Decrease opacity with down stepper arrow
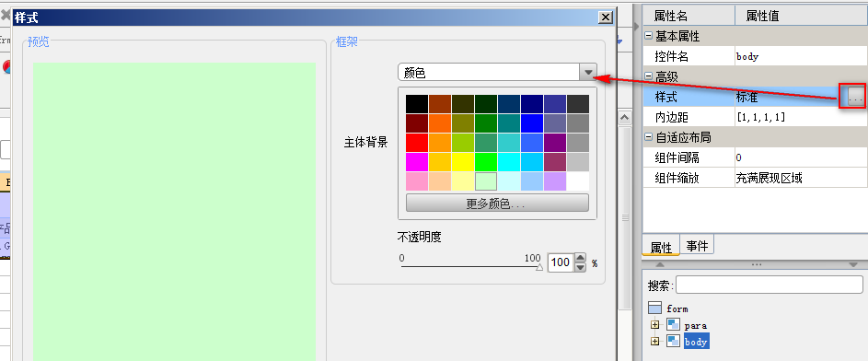Viewport: 868px width, 361px height. 580,267
